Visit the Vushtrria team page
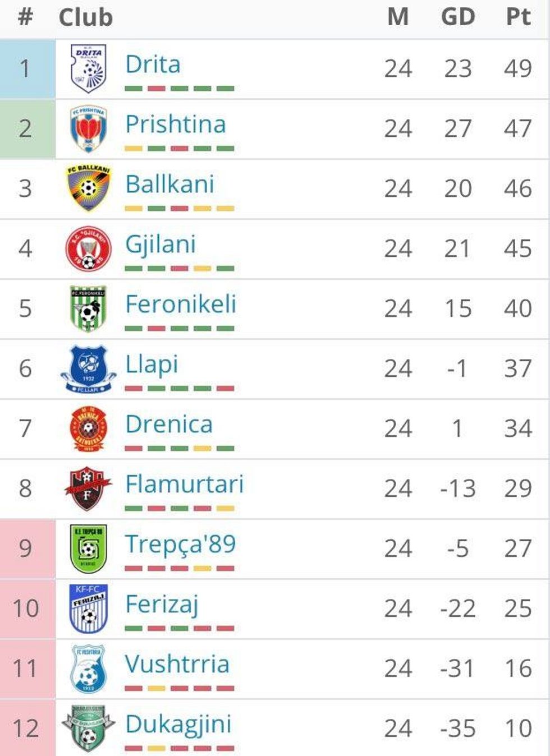550x756 pixels. tap(177, 665)
